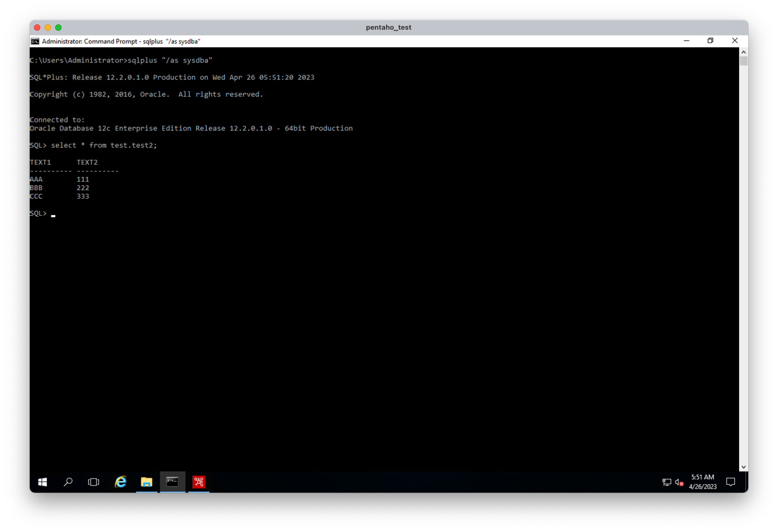Click the macOS yellow minimize button

coord(48,28)
